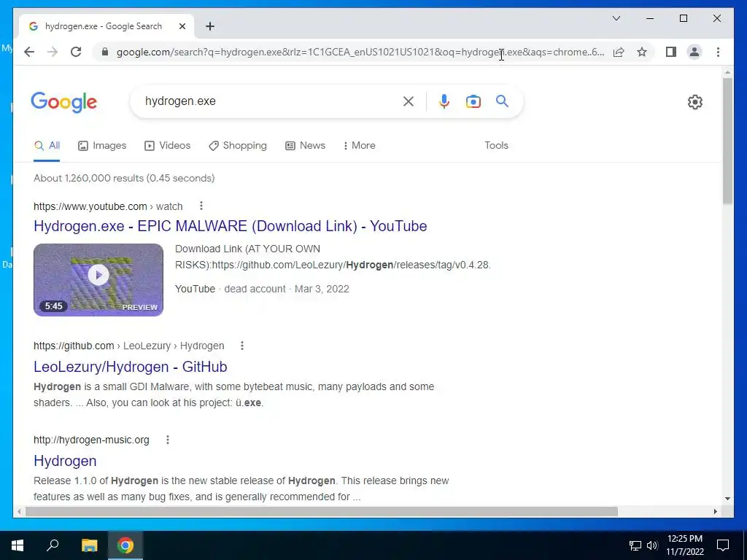The height and width of the screenshot is (560, 747).
Task: Clear the search box with the X
Action: pos(409,101)
